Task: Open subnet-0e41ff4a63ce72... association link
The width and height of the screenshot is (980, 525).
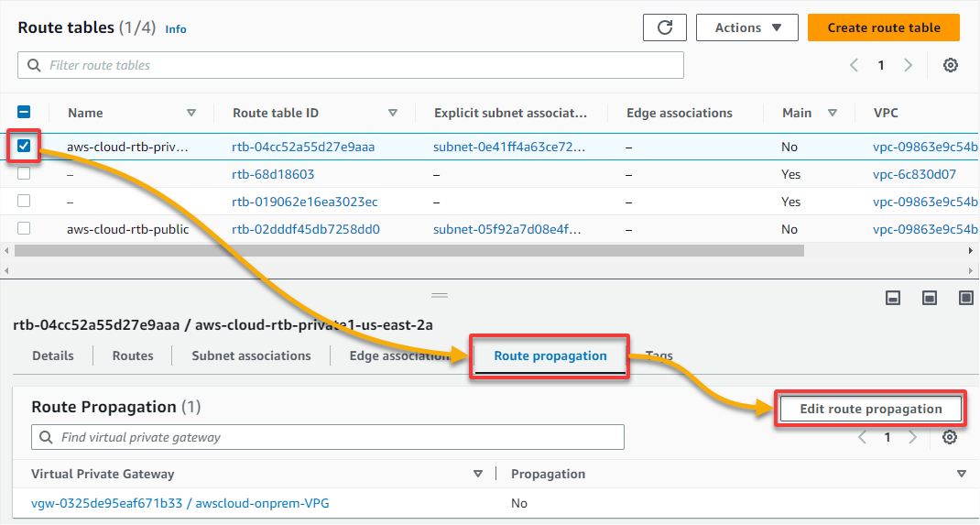Action: (x=509, y=147)
